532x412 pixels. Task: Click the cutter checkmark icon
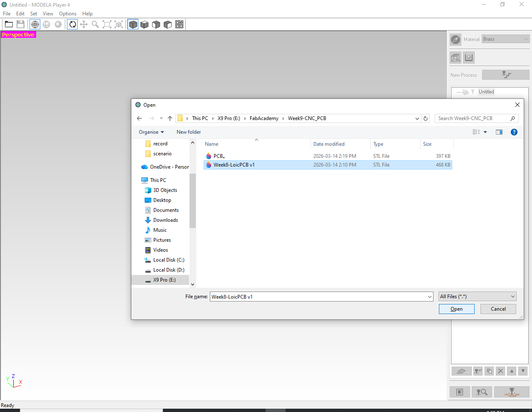click(x=478, y=371)
